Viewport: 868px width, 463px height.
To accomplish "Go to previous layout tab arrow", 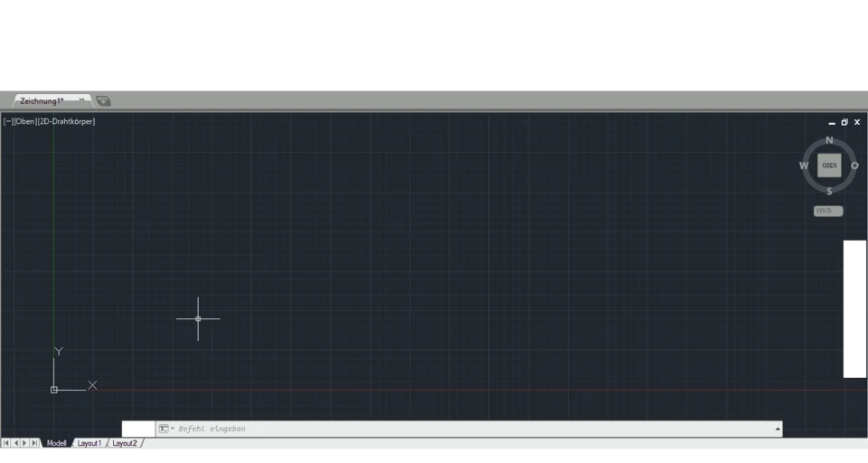I will 15,443.
